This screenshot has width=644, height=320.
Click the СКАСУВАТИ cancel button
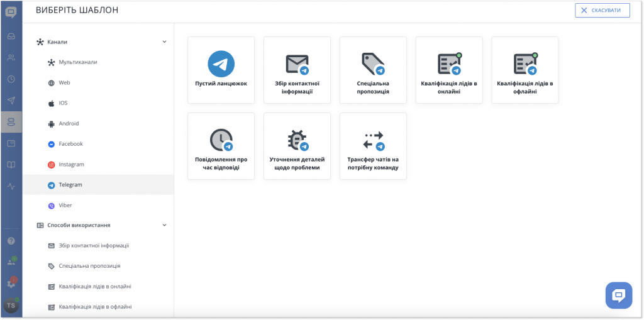[602, 10]
